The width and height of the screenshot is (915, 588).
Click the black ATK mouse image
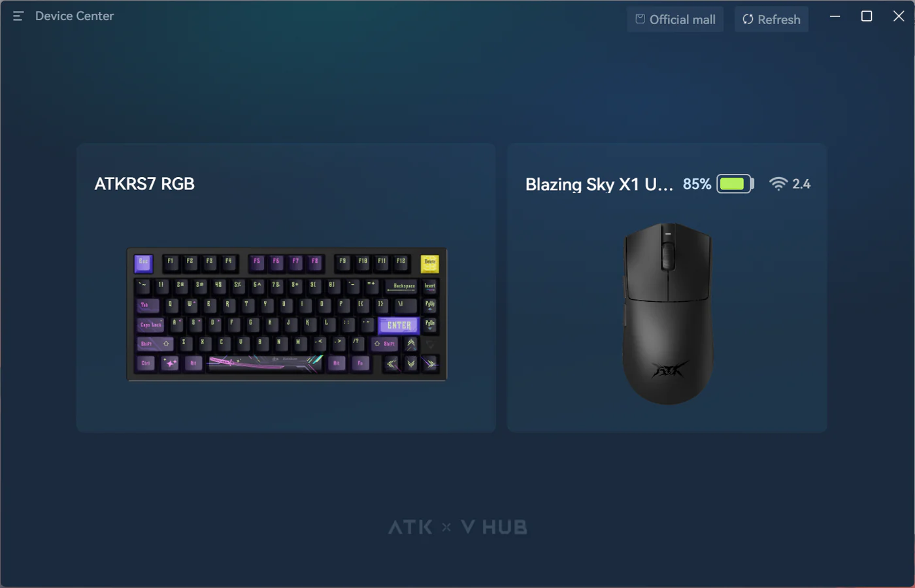coord(667,314)
